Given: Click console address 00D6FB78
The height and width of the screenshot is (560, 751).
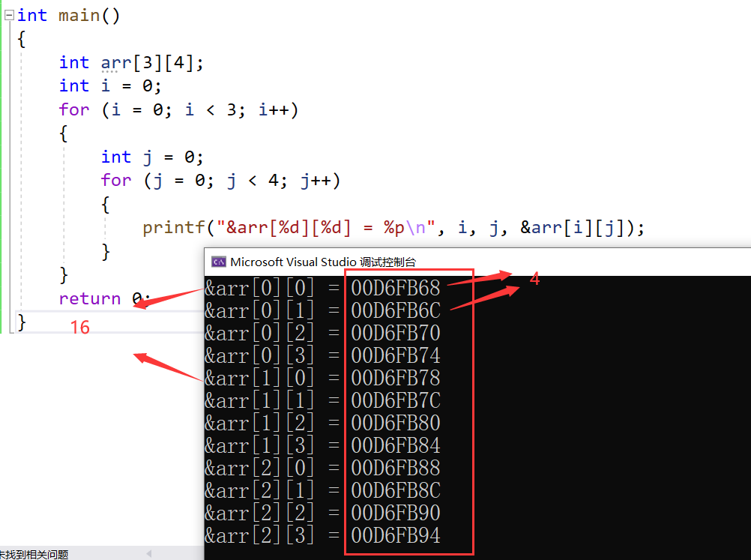Looking at the screenshot, I should click(x=396, y=378).
